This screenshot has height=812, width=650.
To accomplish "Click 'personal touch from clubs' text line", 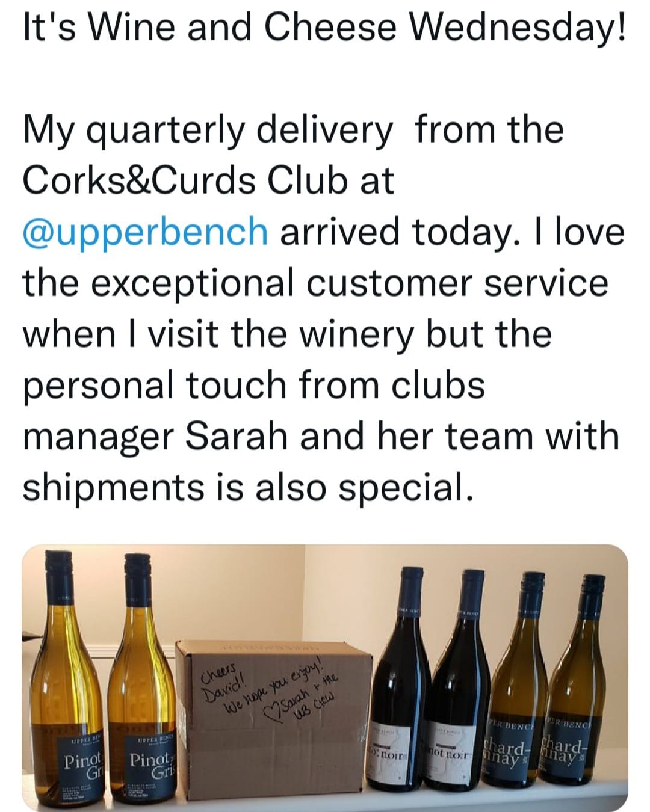I will coord(253,385).
